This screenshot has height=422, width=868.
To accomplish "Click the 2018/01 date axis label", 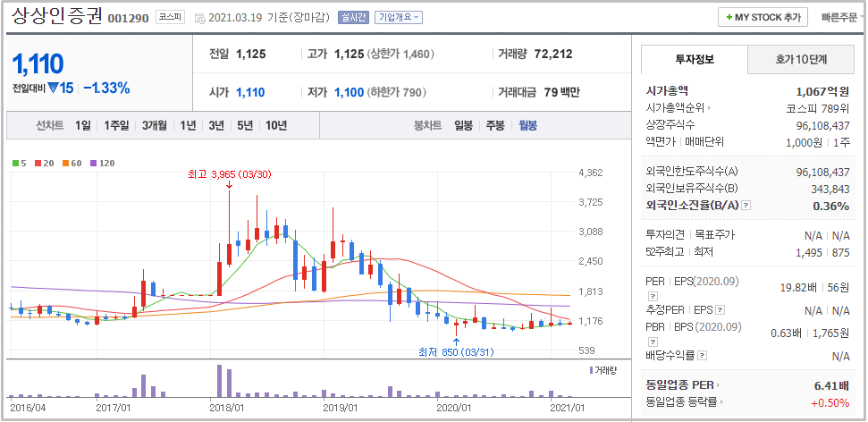I will (x=228, y=408).
